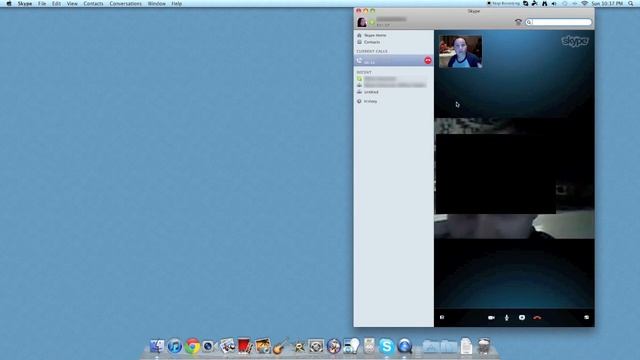Click the clock in the menu bar
This screenshot has height=360, width=640.
click(x=607, y=3)
